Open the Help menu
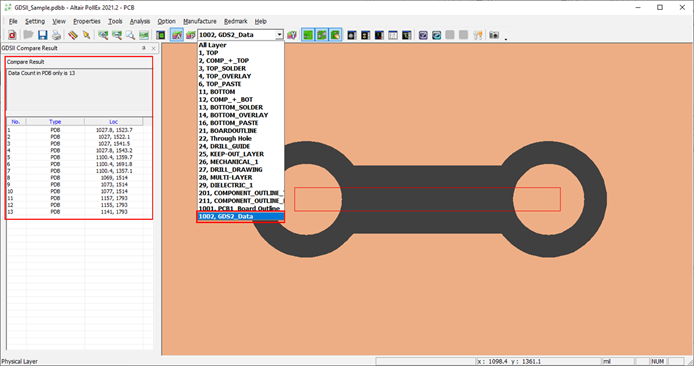694x366 pixels. pyautogui.click(x=261, y=21)
